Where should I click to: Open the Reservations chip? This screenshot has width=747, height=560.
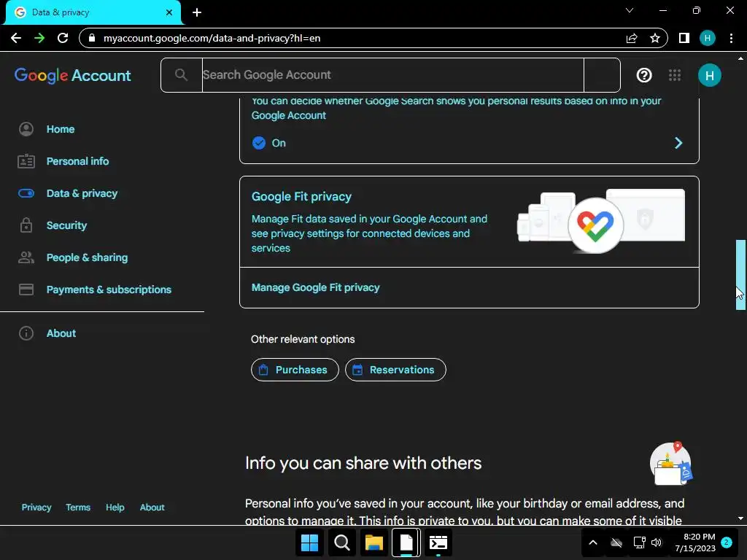point(395,370)
